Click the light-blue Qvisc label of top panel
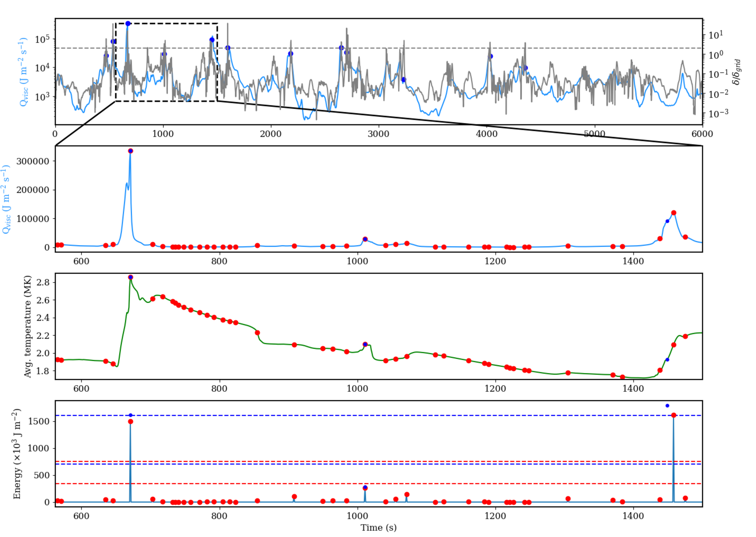756x537 pixels. (x=23, y=72)
